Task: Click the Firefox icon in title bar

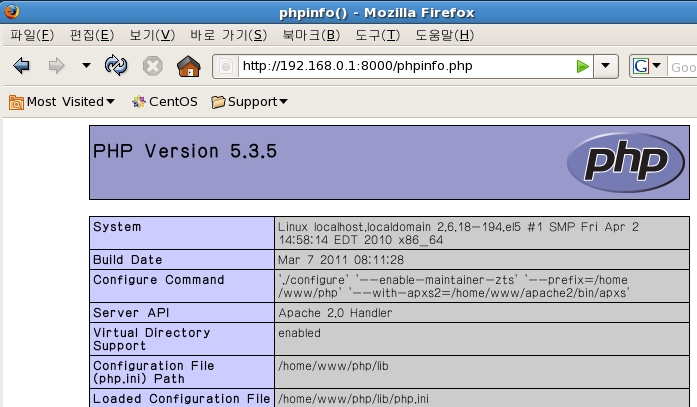Action: click(11, 12)
